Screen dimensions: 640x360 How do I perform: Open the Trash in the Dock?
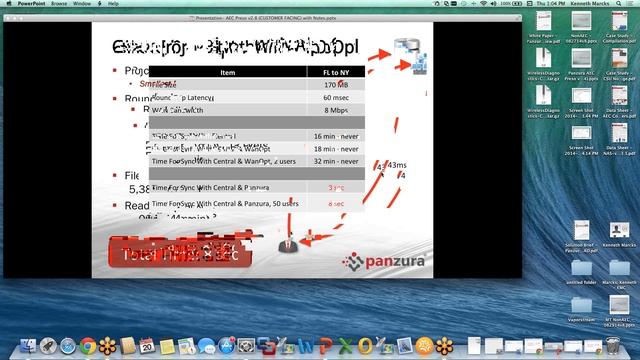point(613,346)
